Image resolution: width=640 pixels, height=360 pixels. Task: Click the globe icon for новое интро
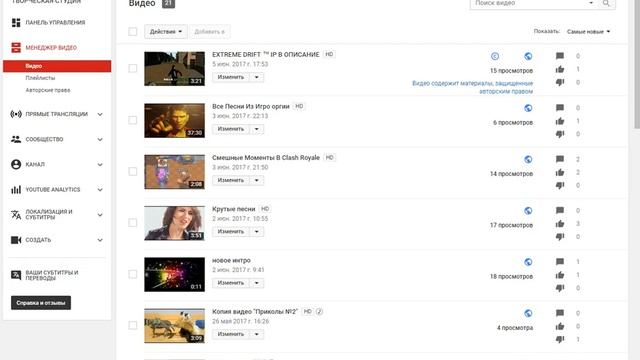(528, 262)
